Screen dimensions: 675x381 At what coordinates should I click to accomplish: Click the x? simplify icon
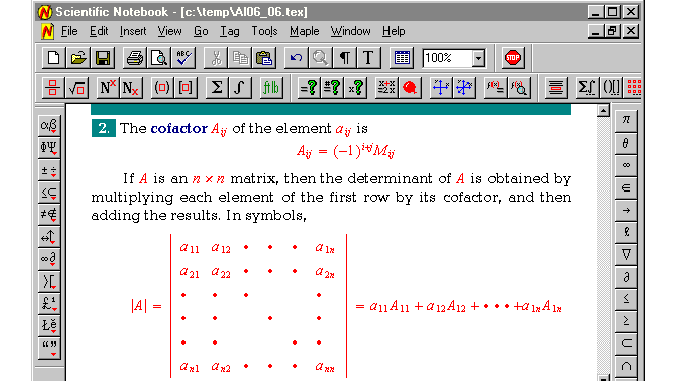pos(356,88)
